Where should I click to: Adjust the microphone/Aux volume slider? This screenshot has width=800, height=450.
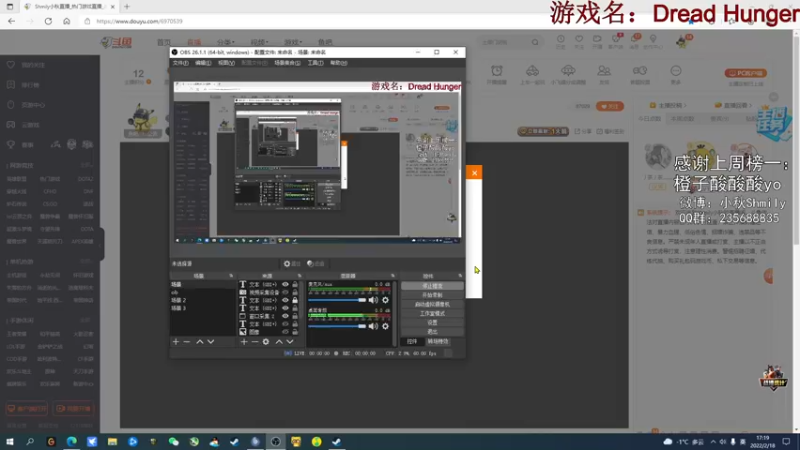coord(337,300)
